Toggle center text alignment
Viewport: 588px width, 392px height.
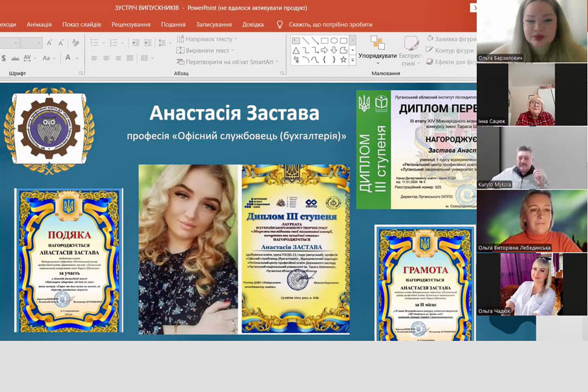click(107, 58)
